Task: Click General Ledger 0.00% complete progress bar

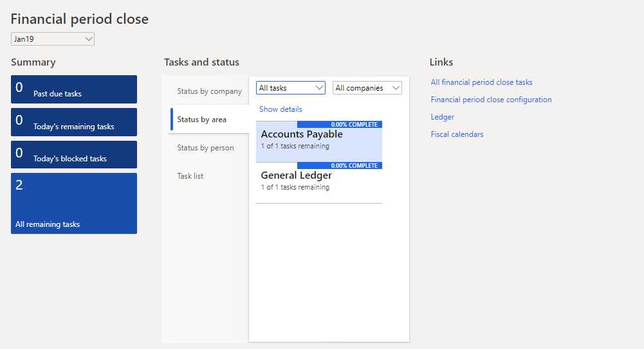Action: click(x=340, y=166)
